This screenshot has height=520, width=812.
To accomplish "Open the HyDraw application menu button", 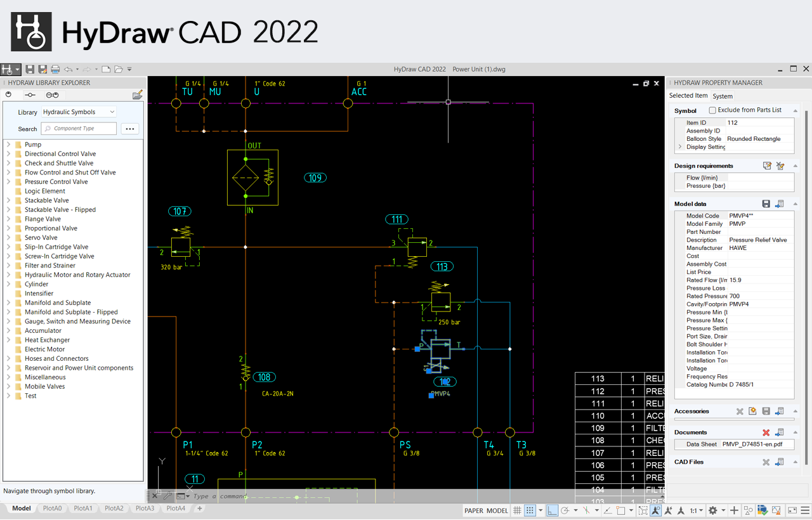I will click(11, 69).
